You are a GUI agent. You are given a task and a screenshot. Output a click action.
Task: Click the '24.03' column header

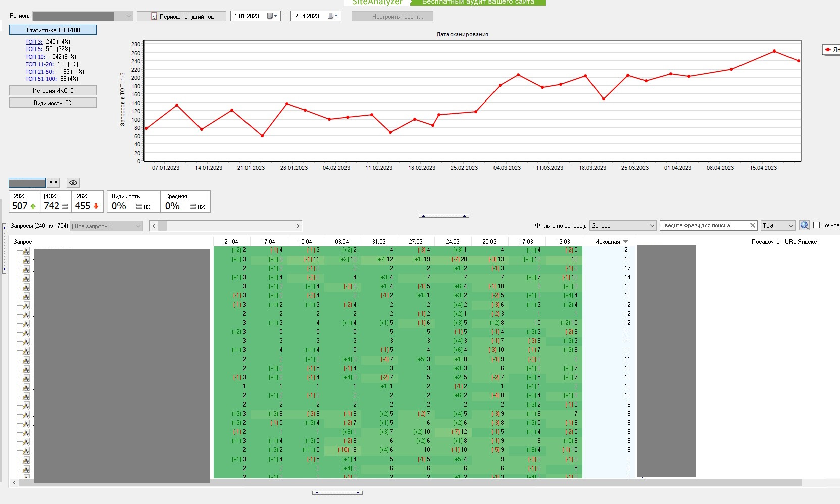coord(453,242)
